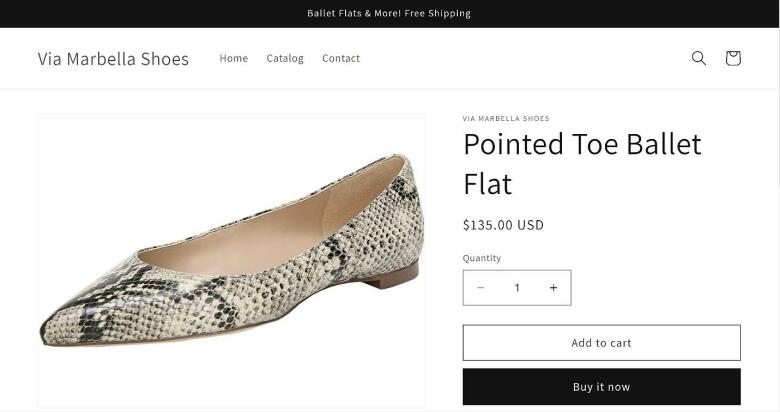The image size is (780, 412).
Task: Go to the Home menu item
Action: click(x=234, y=58)
